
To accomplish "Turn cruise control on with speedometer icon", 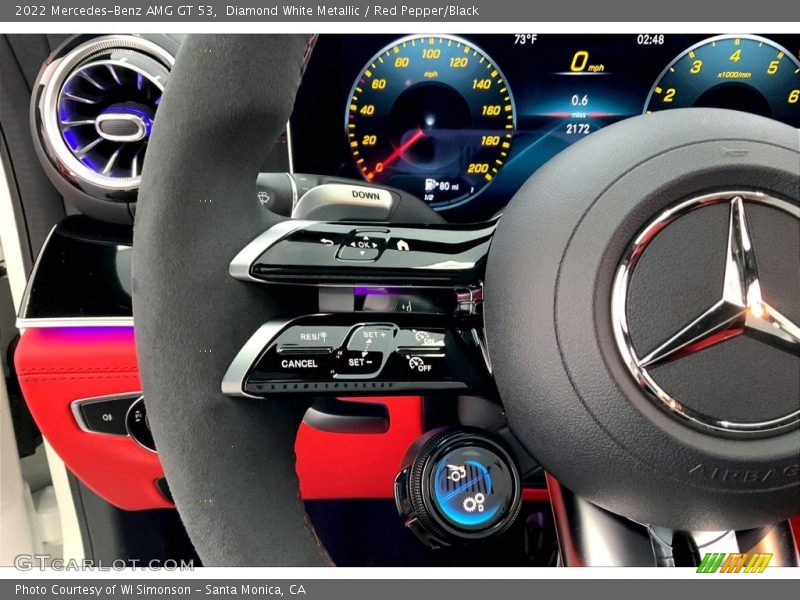I will coord(428,338).
